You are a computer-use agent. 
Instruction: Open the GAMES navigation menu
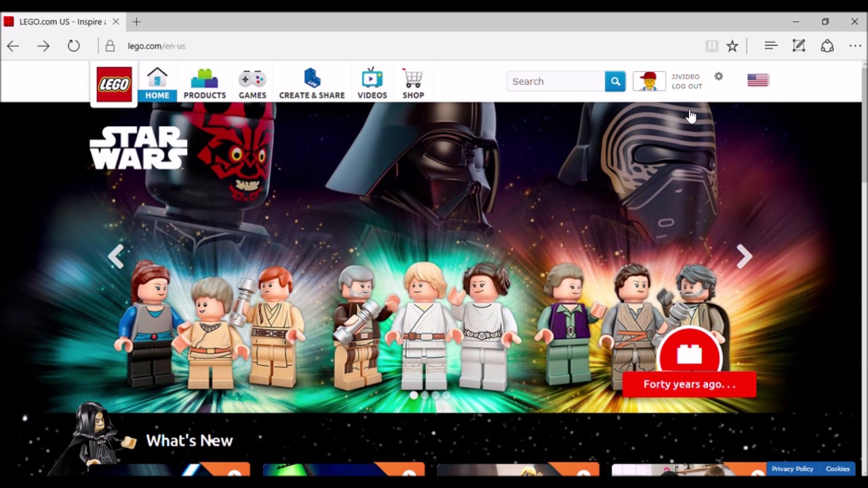pos(252,83)
